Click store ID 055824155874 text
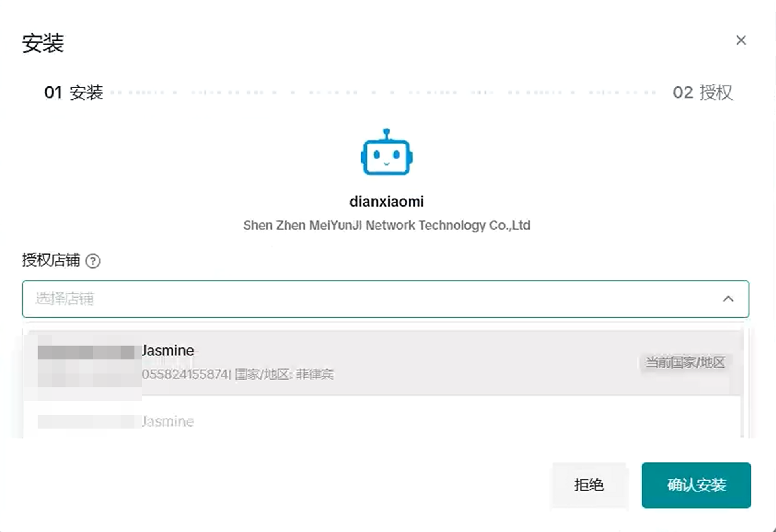This screenshot has height=532, width=776. tap(186, 374)
